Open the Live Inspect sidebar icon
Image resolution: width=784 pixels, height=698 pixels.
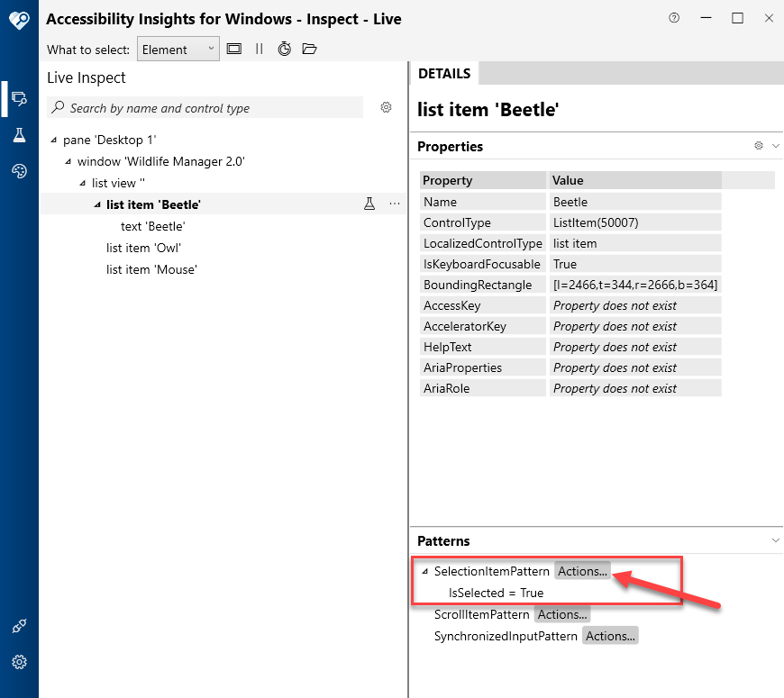click(19, 98)
